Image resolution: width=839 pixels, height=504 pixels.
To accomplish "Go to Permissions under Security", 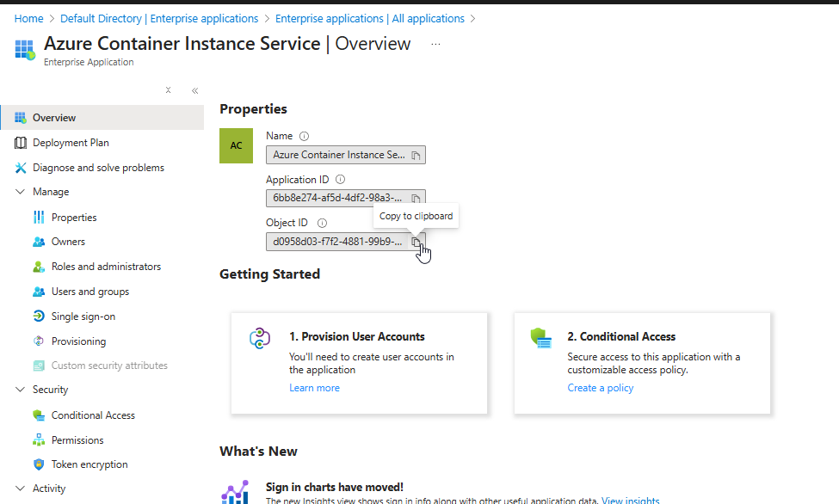I will (x=77, y=439).
